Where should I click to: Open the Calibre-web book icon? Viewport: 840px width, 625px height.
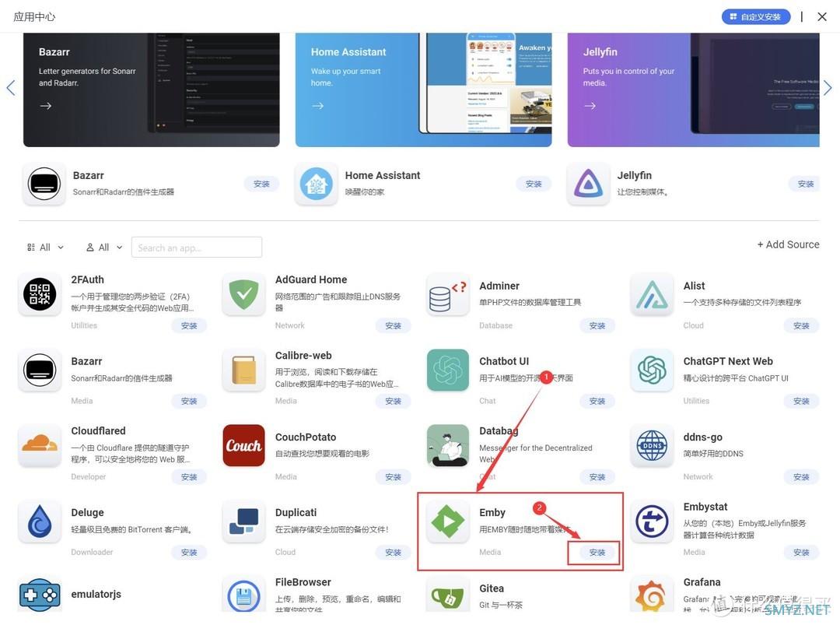(x=243, y=370)
